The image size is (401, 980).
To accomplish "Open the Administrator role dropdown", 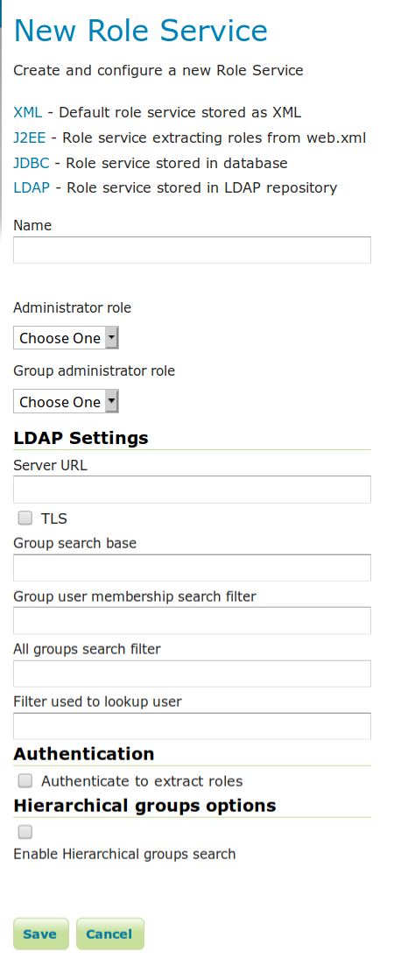I will tap(66, 338).
